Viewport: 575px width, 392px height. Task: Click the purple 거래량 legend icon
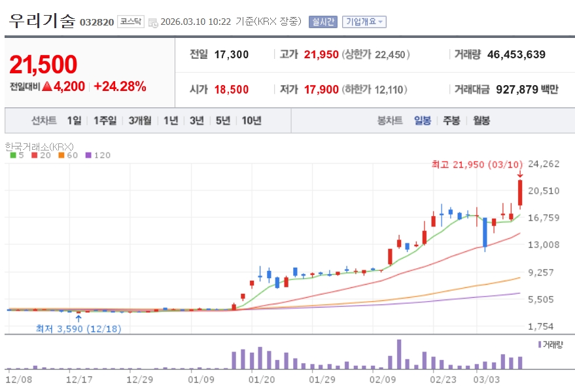click(x=539, y=344)
